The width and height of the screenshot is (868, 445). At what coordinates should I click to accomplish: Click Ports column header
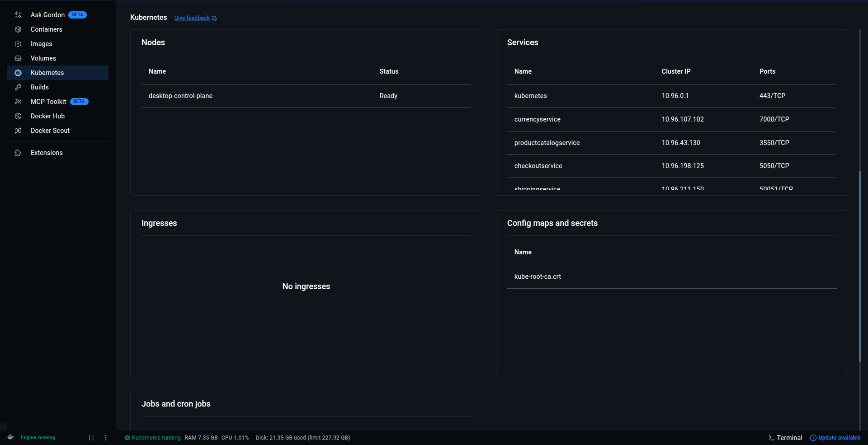pos(767,71)
